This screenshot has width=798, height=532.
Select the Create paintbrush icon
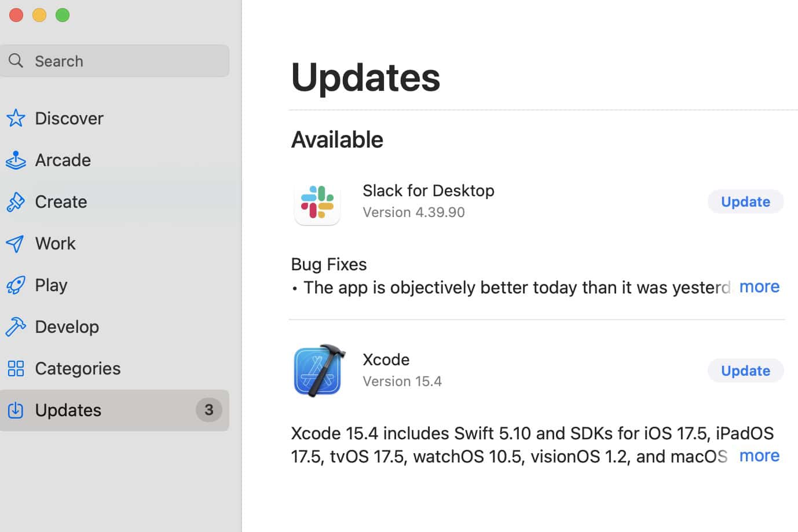point(16,202)
